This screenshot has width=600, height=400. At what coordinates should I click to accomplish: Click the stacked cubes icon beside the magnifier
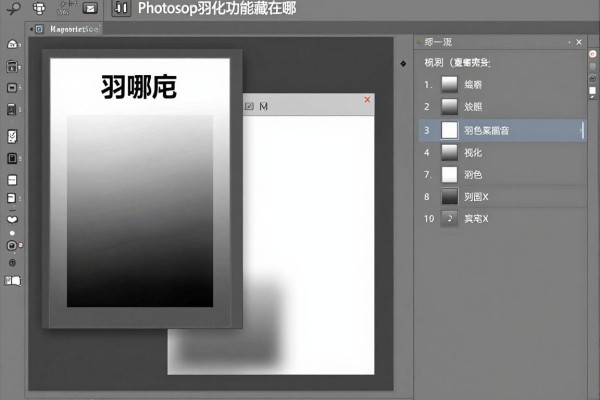tap(39, 8)
